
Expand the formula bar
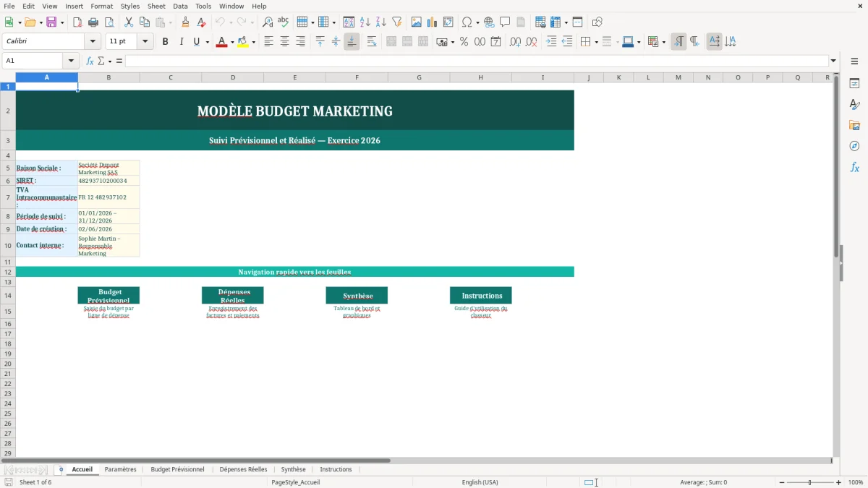[x=833, y=61]
